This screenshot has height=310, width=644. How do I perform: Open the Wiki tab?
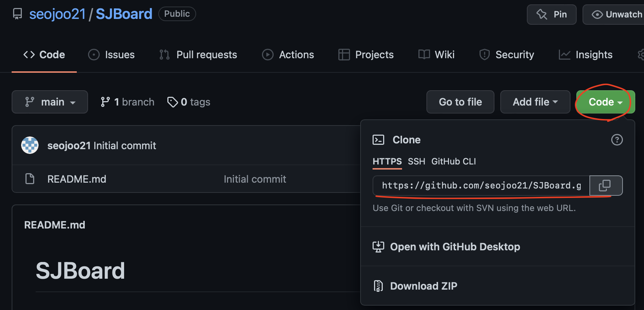click(x=436, y=55)
